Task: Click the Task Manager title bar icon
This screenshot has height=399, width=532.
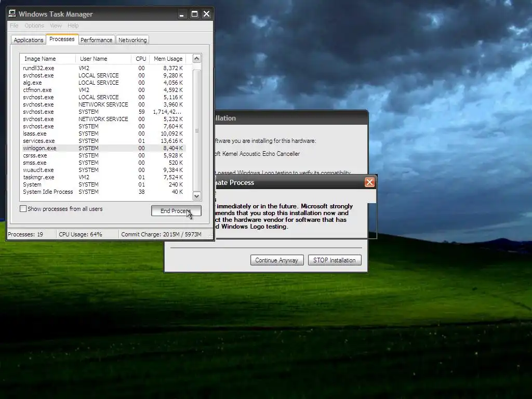Action: [x=12, y=14]
